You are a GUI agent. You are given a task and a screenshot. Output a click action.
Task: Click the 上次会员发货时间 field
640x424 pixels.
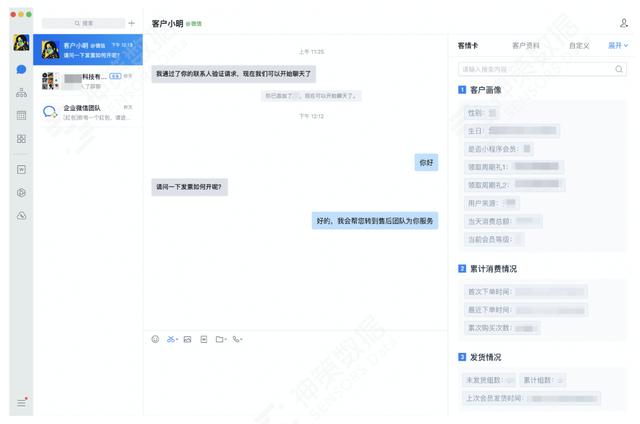[531, 398]
